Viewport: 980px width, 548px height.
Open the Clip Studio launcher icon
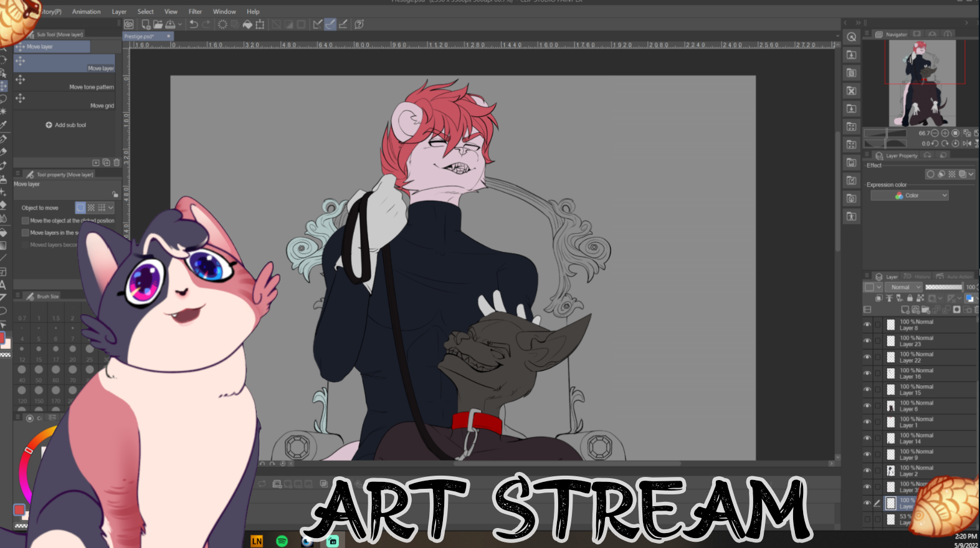pos(128,24)
